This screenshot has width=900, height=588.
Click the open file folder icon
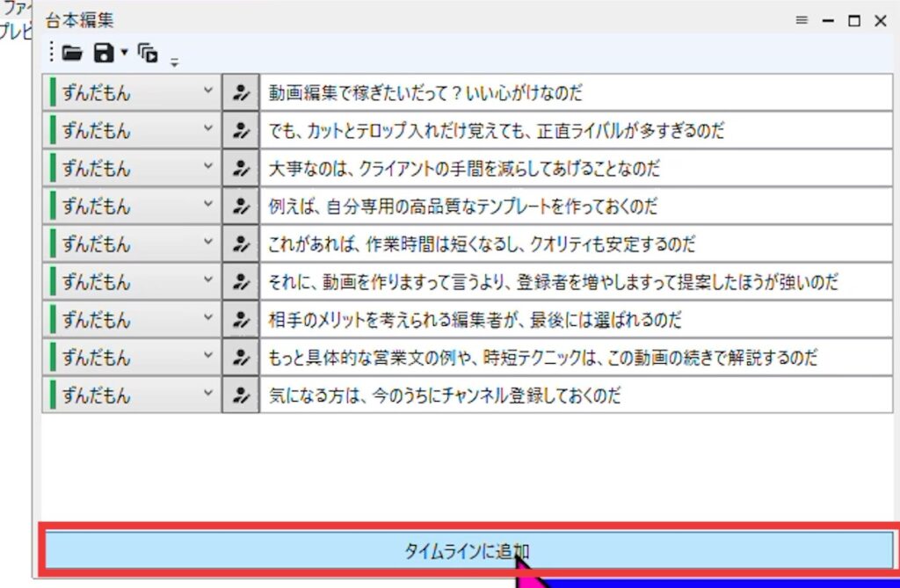point(72,54)
